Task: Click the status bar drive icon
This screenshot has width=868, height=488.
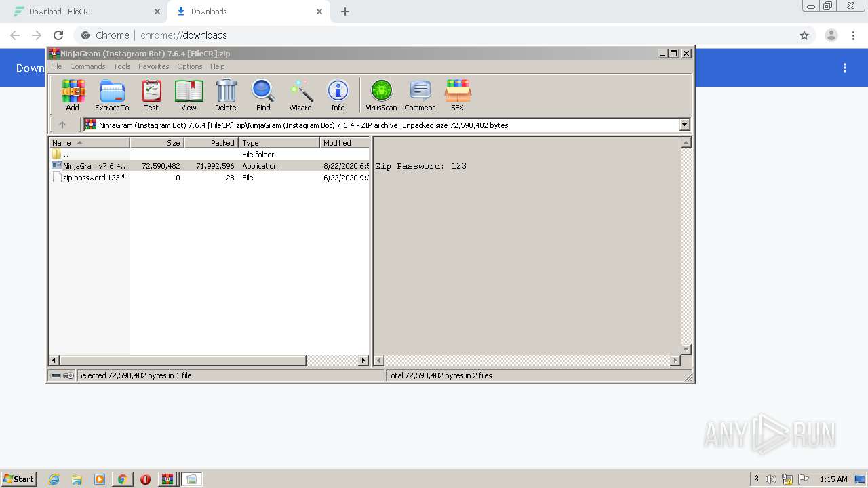Action: (56, 375)
